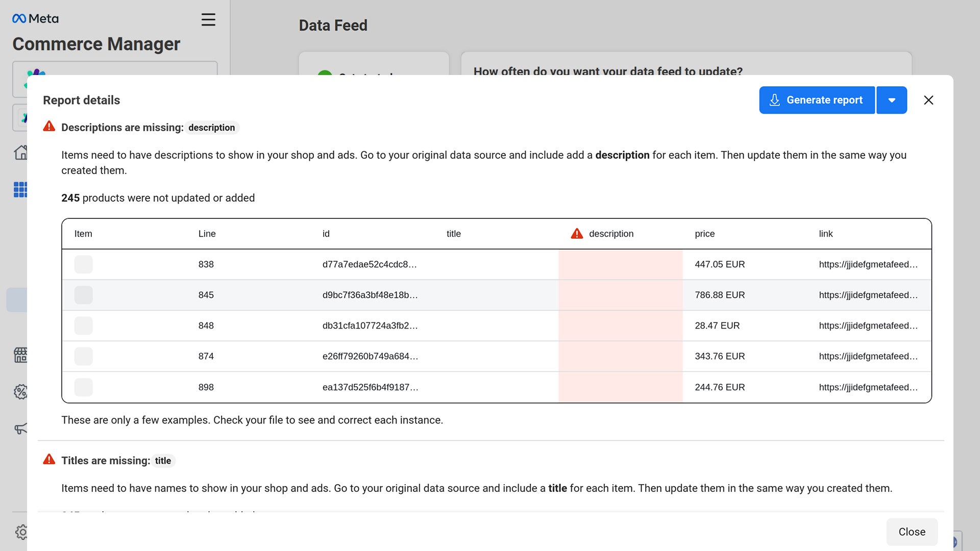Screen dimensions: 980x551
Task: Click price 28.47 EUR
Action: click(x=717, y=325)
